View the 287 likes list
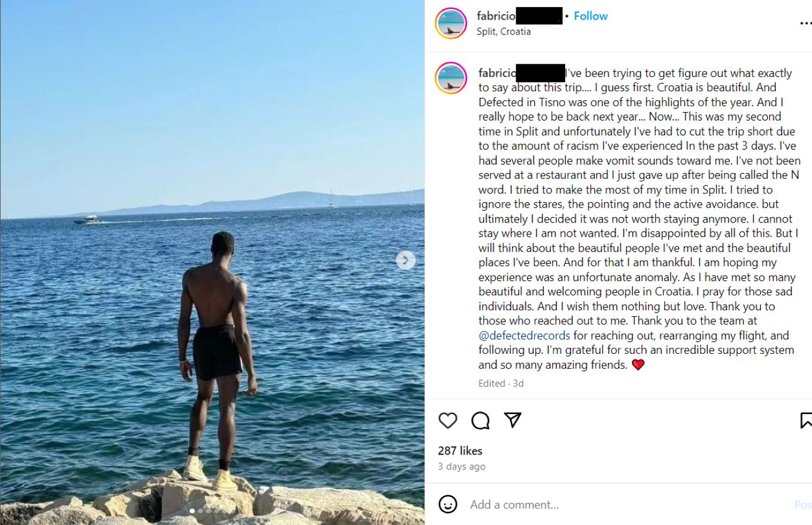 [x=460, y=451]
